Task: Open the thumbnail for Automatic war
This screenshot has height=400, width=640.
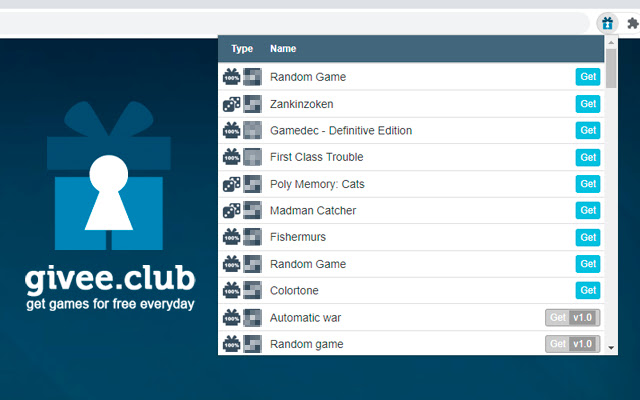Action: [x=252, y=318]
